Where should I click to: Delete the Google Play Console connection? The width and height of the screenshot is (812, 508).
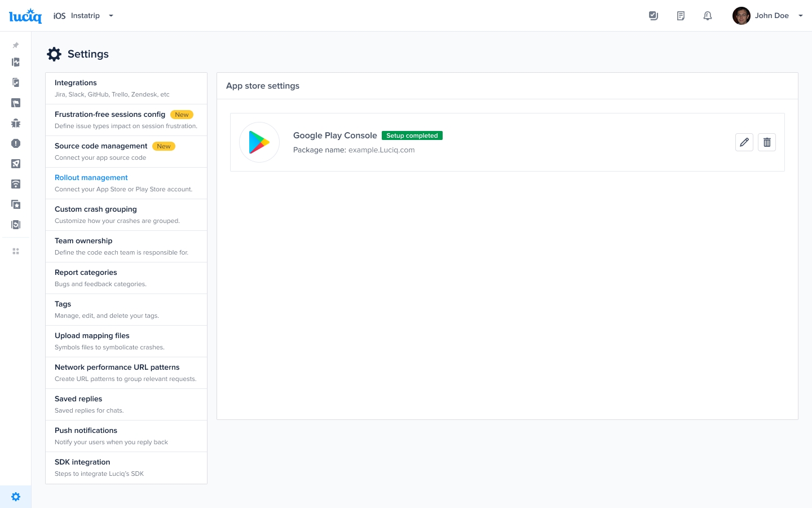click(x=767, y=142)
